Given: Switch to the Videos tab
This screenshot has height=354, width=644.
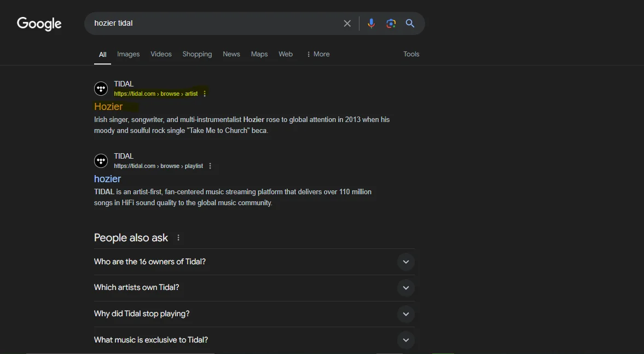Looking at the screenshot, I should (x=161, y=54).
